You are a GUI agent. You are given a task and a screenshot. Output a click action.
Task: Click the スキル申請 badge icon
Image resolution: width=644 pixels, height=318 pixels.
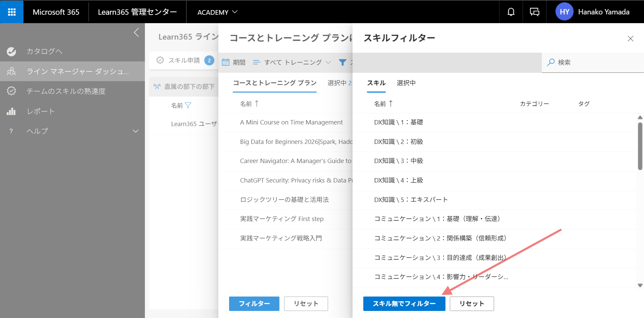pos(160,60)
